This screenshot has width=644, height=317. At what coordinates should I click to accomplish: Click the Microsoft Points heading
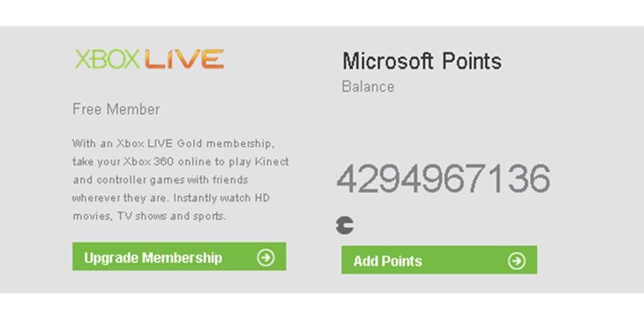click(x=422, y=62)
